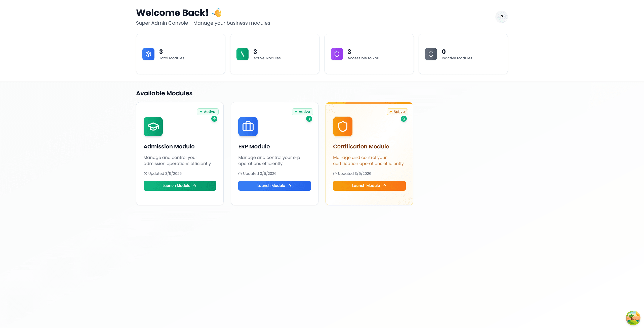Screen dimensions: 644x329
Task: Click the green Active Modules pulse icon
Action: (x=243, y=54)
